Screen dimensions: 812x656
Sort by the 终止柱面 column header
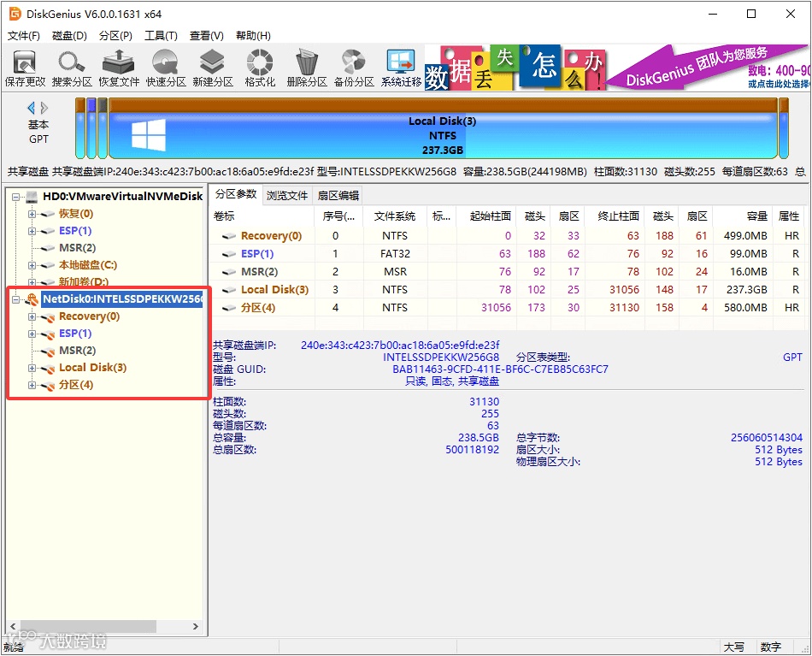[615, 216]
